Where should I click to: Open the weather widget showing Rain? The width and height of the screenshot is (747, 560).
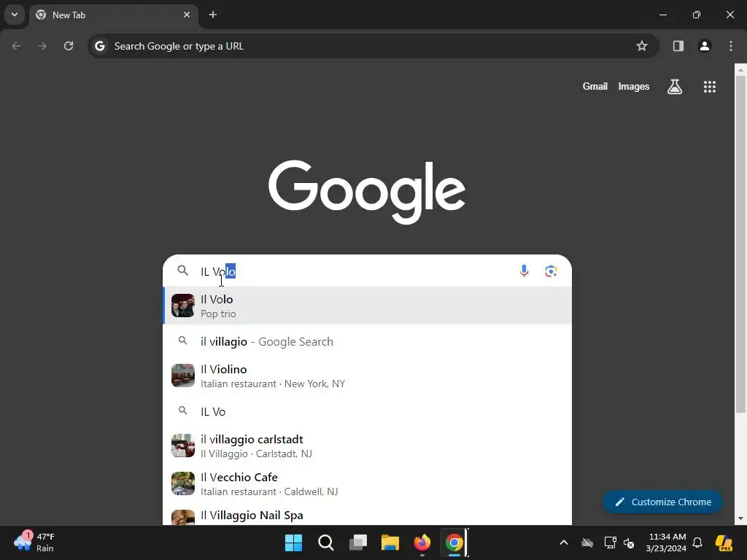(34, 542)
